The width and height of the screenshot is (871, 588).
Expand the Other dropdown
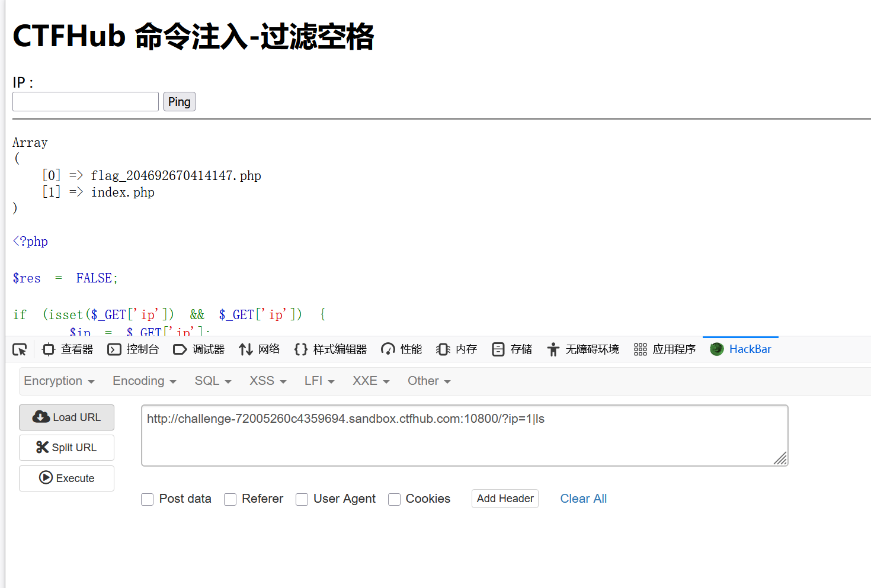click(x=429, y=381)
